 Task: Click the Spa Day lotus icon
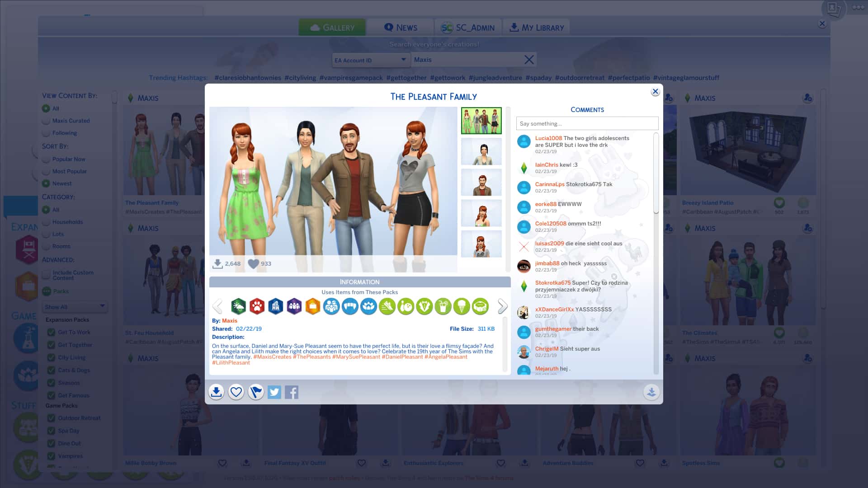pyautogui.click(x=368, y=306)
